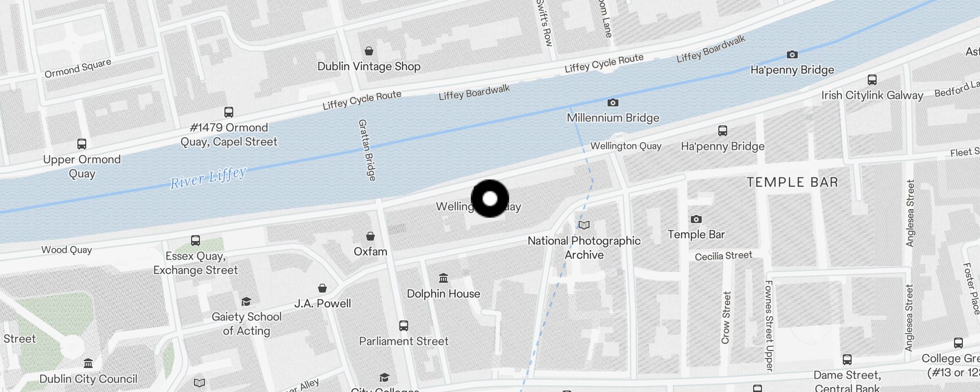Click the Dublin Vintage Shop shopping bag icon
The image size is (980, 392).
click(369, 51)
